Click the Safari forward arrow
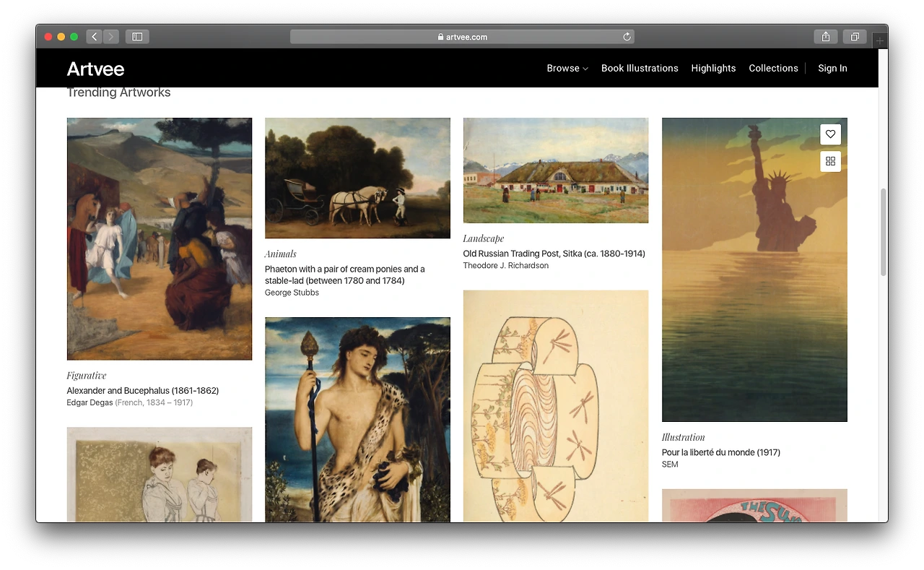This screenshot has height=570, width=924. [111, 37]
